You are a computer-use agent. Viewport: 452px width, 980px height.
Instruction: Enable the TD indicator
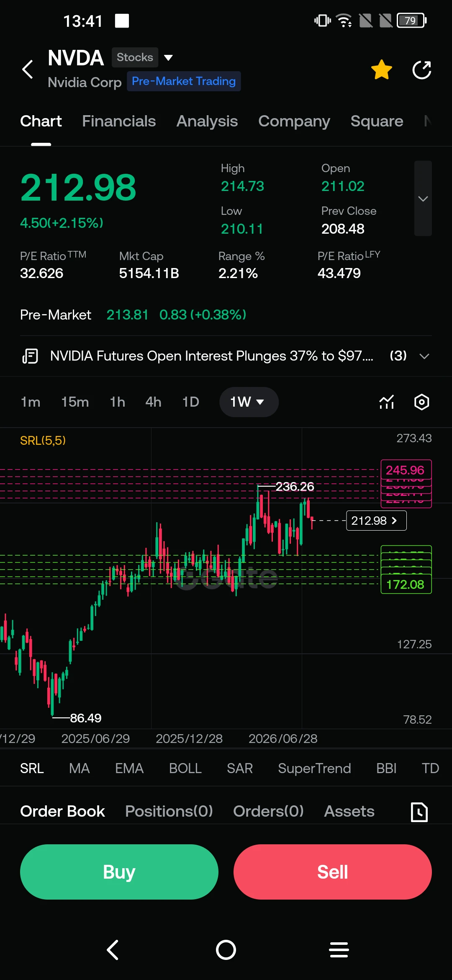pyautogui.click(x=430, y=769)
